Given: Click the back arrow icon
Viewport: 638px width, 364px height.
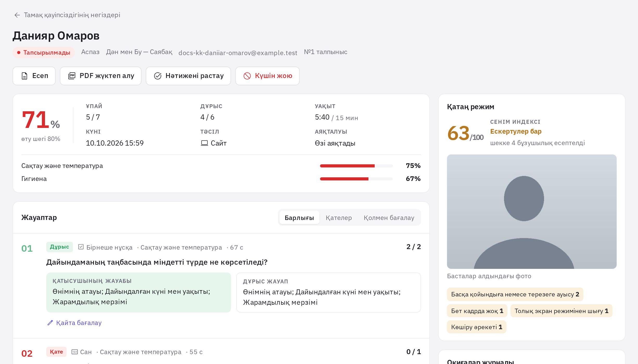Looking at the screenshot, I should [17, 15].
